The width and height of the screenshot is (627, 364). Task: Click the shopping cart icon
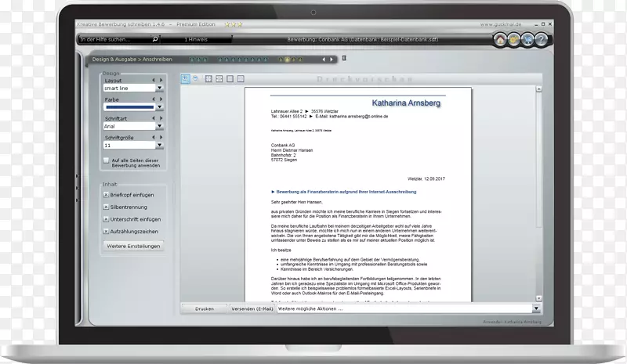pyautogui.click(x=527, y=40)
